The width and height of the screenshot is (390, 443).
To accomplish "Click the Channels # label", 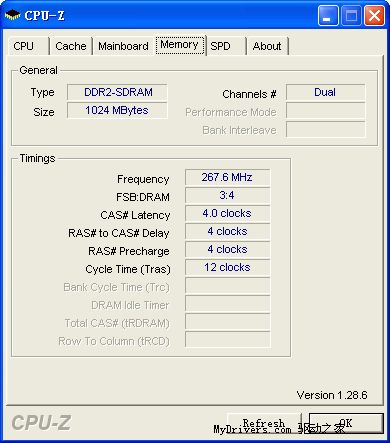I will click(249, 94).
